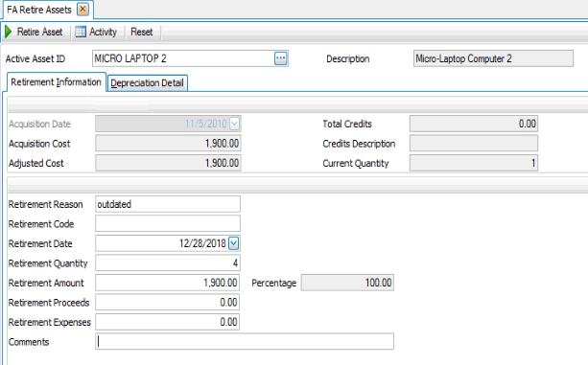
Task: Click the Percentage label
Action: click(273, 283)
